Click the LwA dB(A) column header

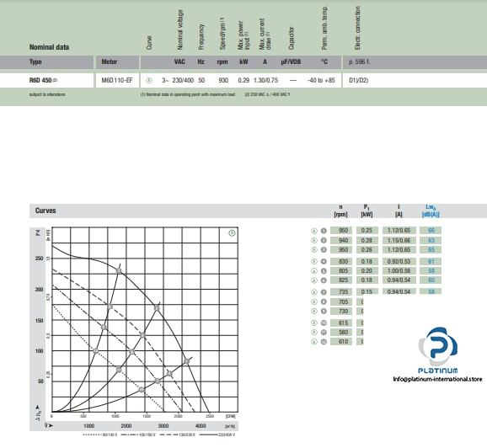(x=431, y=211)
